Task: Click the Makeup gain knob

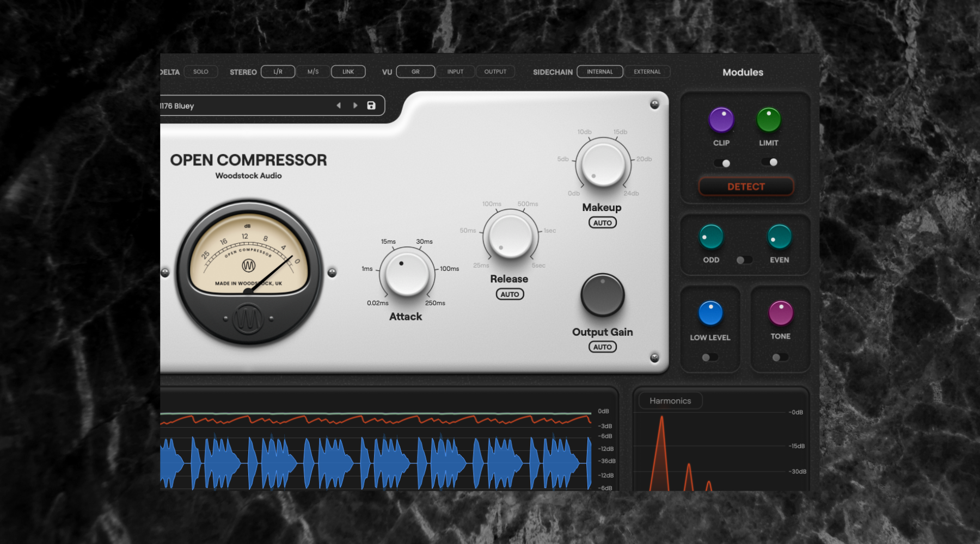Action: pos(603,164)
